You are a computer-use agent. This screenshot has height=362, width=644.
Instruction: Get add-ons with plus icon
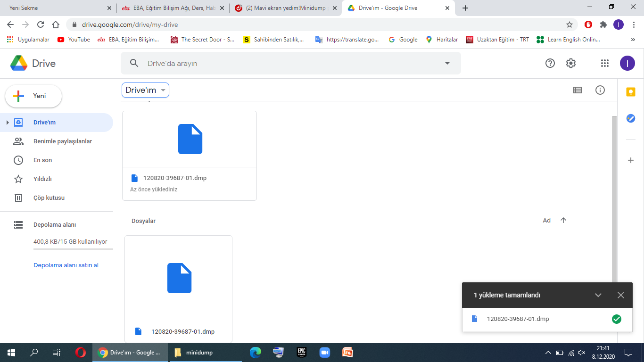coord(631,160)
